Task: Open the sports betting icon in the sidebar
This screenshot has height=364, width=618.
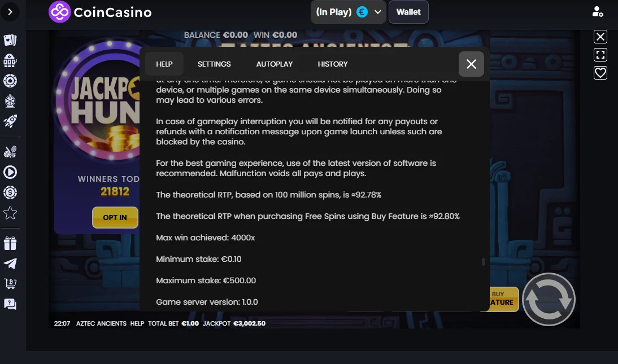Action: 10,152
